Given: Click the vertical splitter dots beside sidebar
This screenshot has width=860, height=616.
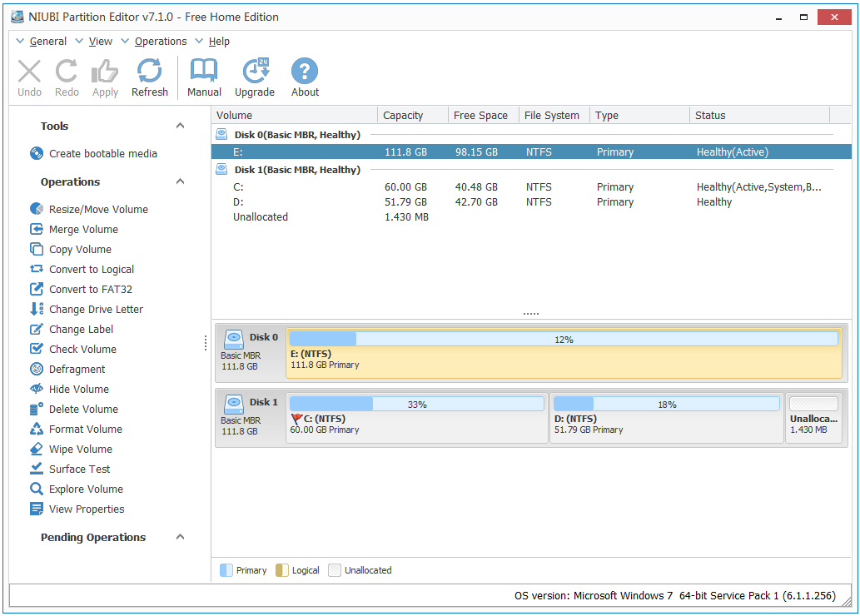Looking at the screenshot, I should [206, 343].
